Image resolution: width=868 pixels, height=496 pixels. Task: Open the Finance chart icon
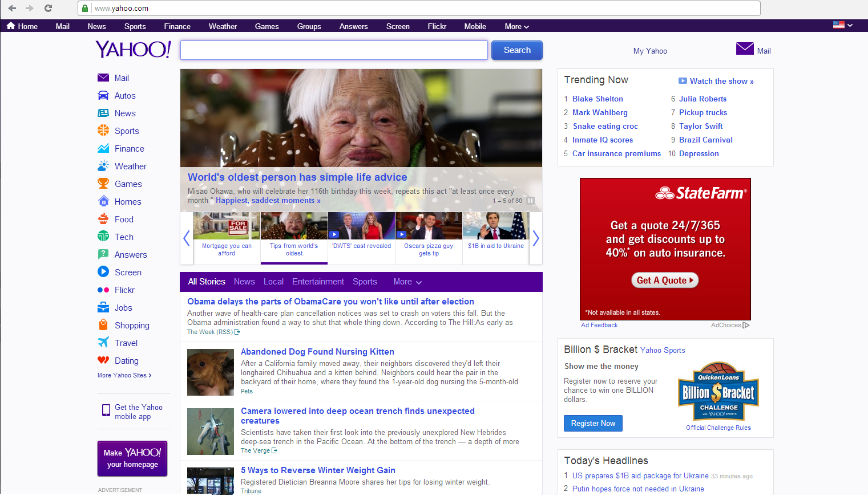[103, 148]
